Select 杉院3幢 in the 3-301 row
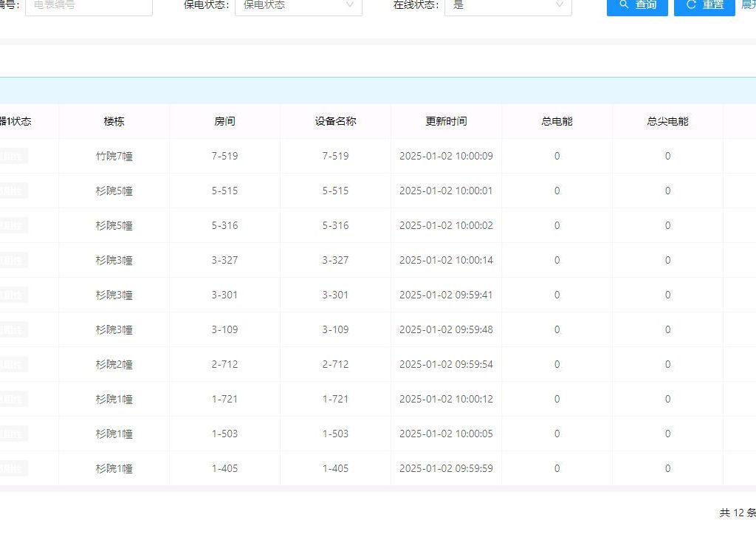This screenshot has height=534, width=756. 114,295
